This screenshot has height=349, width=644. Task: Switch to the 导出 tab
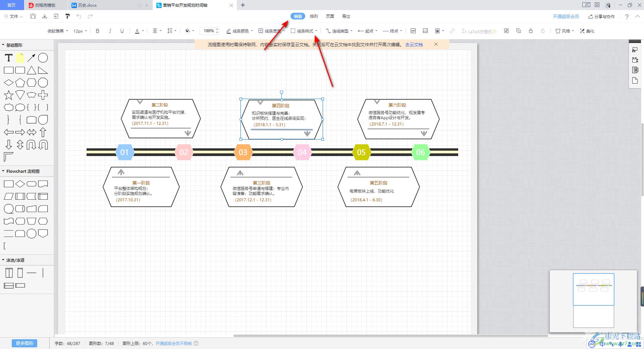pos(346,16)
